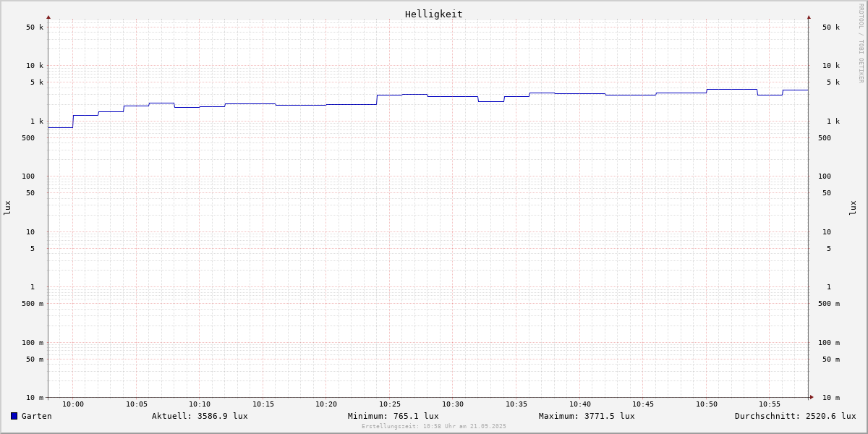Click the 10:55 time axis label
Viewport: 868px width, 434px height.
click(x=770, y=404)
